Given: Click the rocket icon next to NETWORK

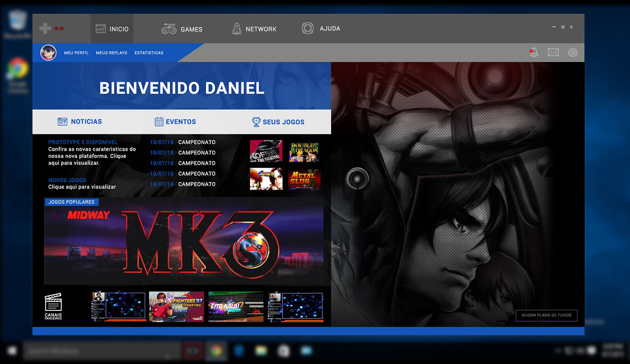Looking at the screenshot, I should click(x=237, y=29).
